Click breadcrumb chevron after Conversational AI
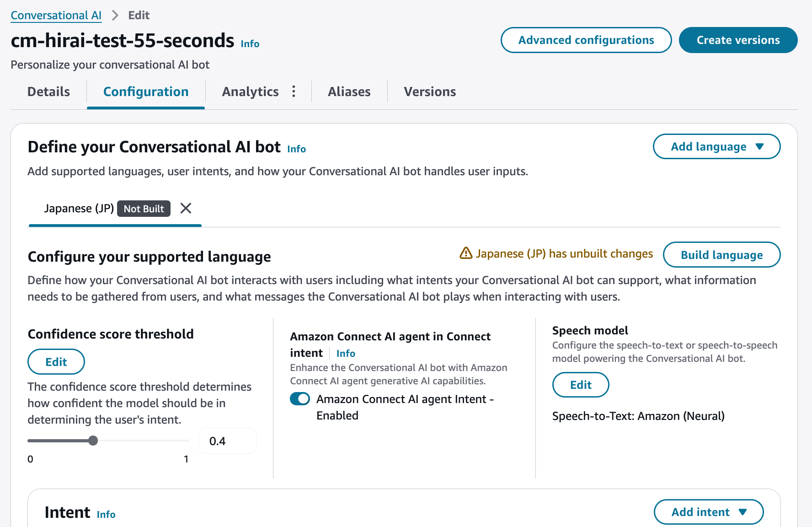812x527 pixels. (115, 16)
